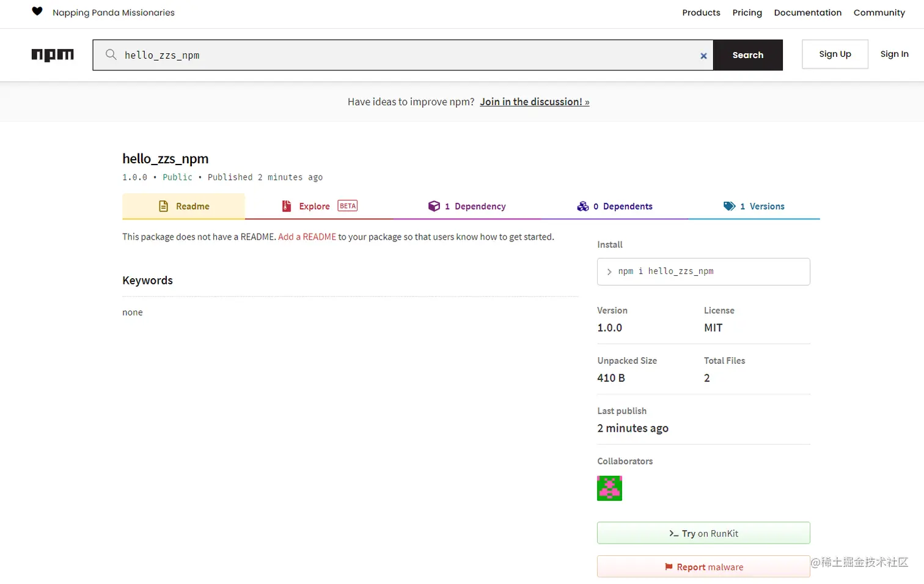The width and height of the screenshot is (924, 584).
Task: Go to npm home via logo
Action: pos(53,55)
